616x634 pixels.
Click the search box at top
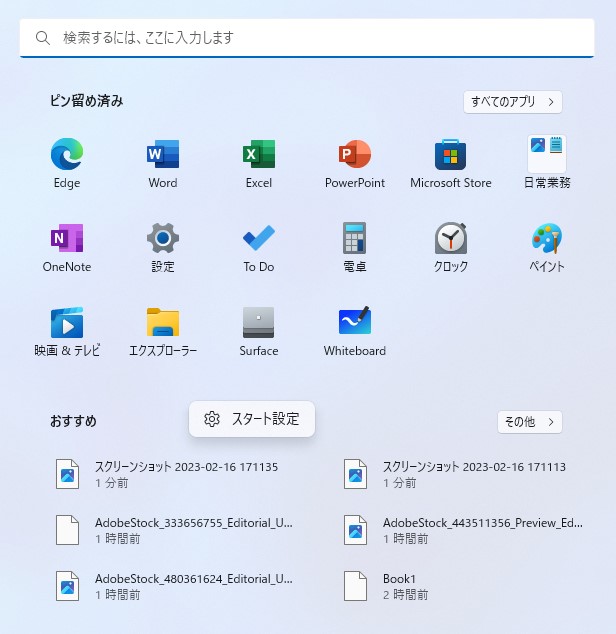click(x=307, y=38)
